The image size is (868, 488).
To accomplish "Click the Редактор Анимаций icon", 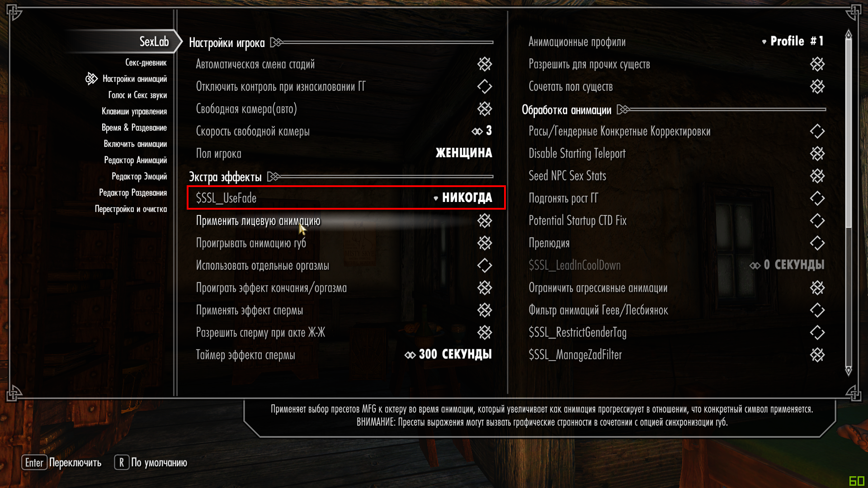I will point(135,160).
